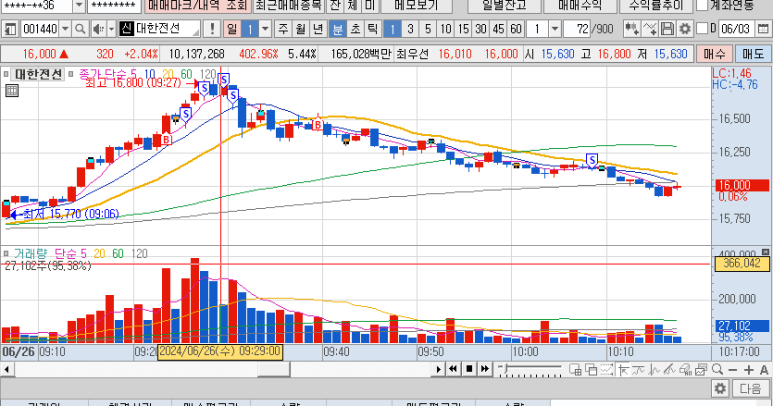Click the overlapping windows icon
Image resolution: width=773 pixels, height=406 pixels.
tap(591, 370)
